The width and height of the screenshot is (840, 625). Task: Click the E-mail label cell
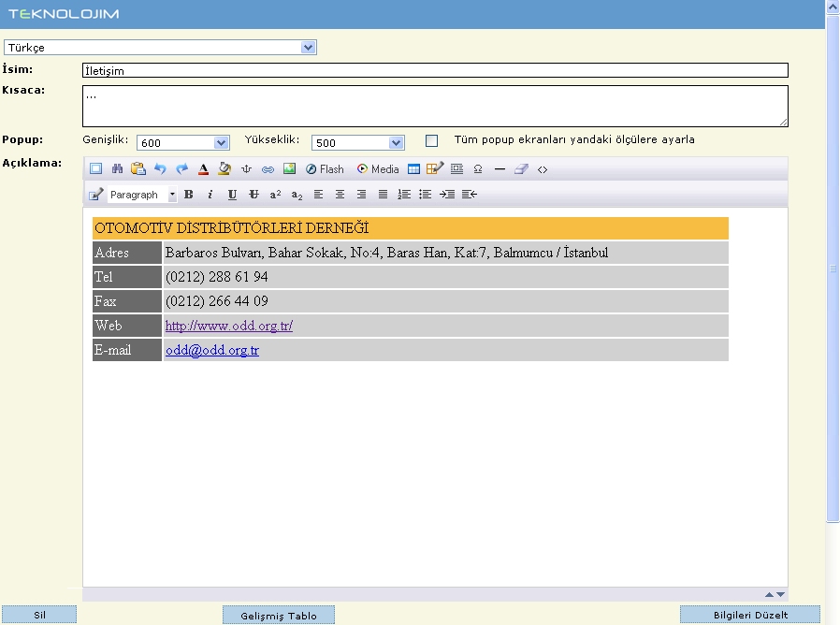pos(127,350)
